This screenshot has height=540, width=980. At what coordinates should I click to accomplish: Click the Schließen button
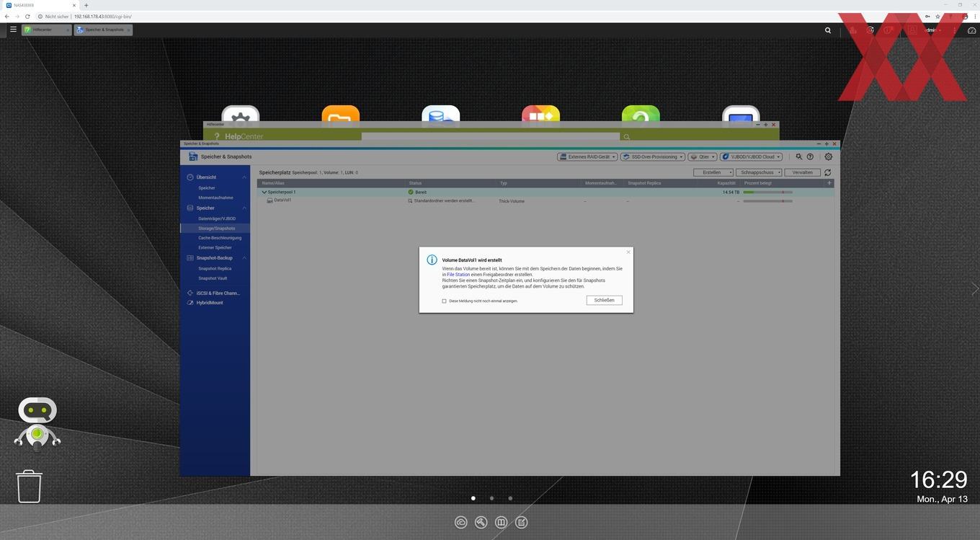(604, 300)
